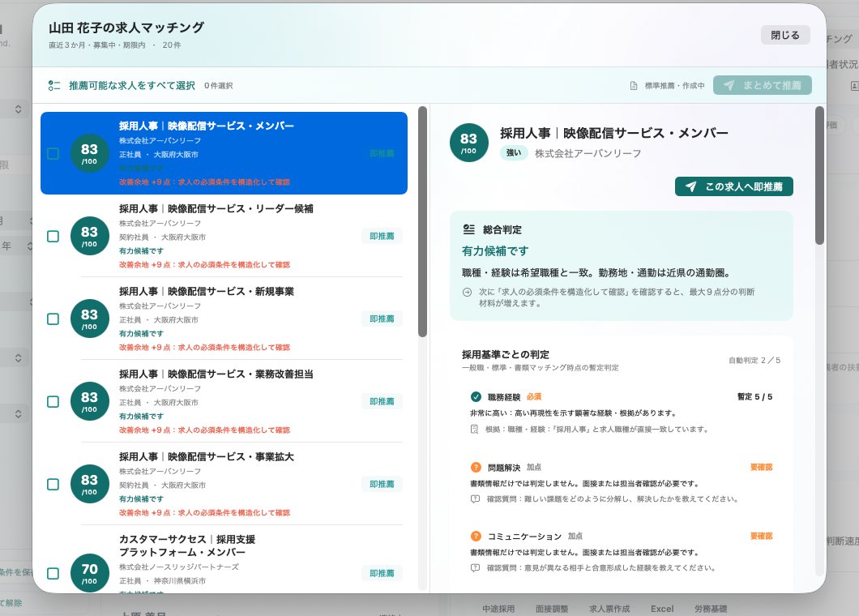Click the 強い strength badge
This screenshot has width=859, height=616.
tap(514, 153)
